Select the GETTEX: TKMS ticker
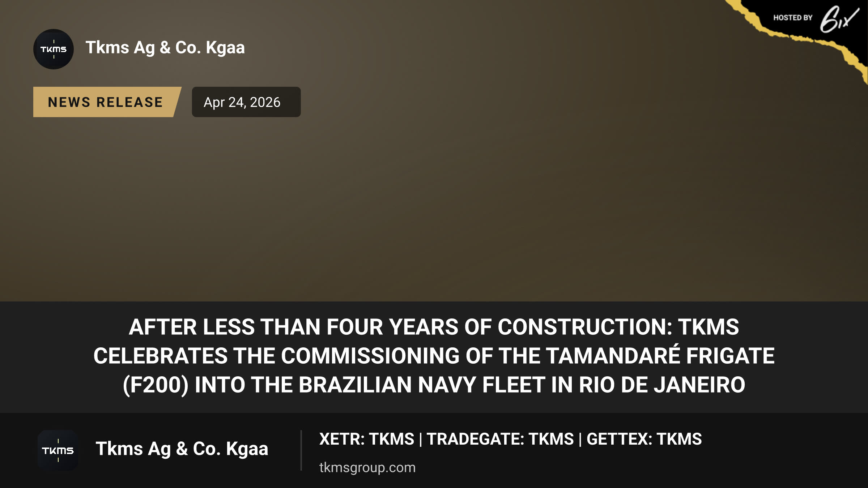The image size is (868, 488). pos(644,439)
